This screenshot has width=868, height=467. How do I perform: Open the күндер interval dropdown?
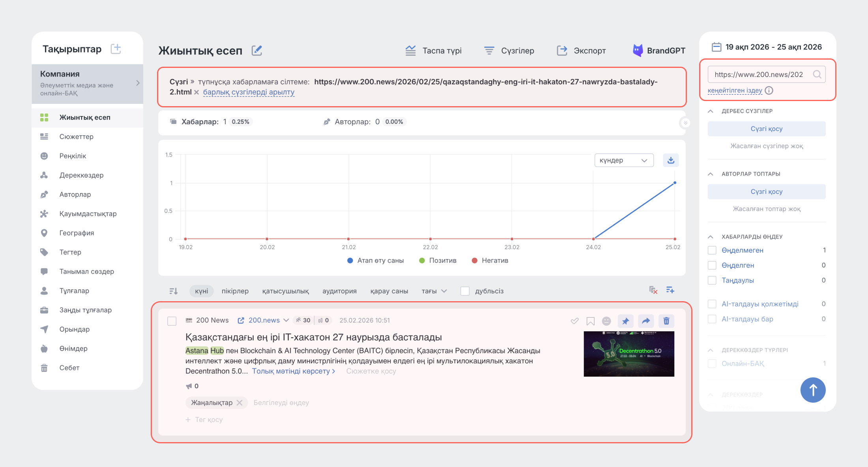(x=624, y=160)
